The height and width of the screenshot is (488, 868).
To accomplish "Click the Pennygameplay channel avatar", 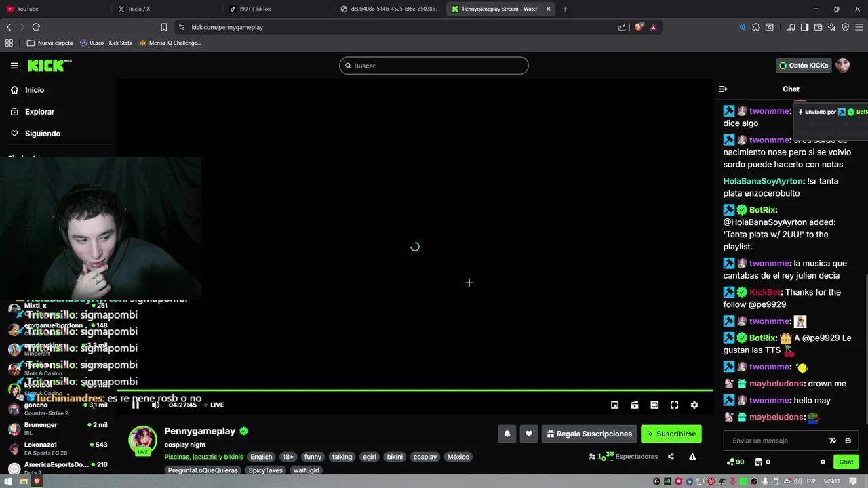I will 143,441.
